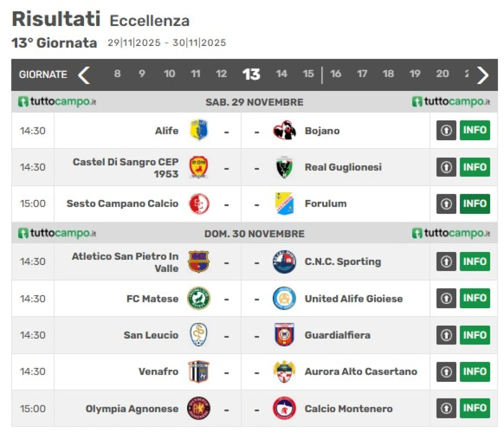Click the FC Matese green crest
Viewport: 504px width, 439px height.
199,298
